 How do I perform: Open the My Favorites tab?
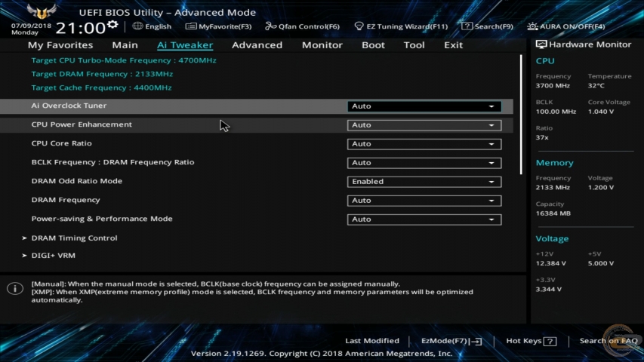click(x=60, y=45)
